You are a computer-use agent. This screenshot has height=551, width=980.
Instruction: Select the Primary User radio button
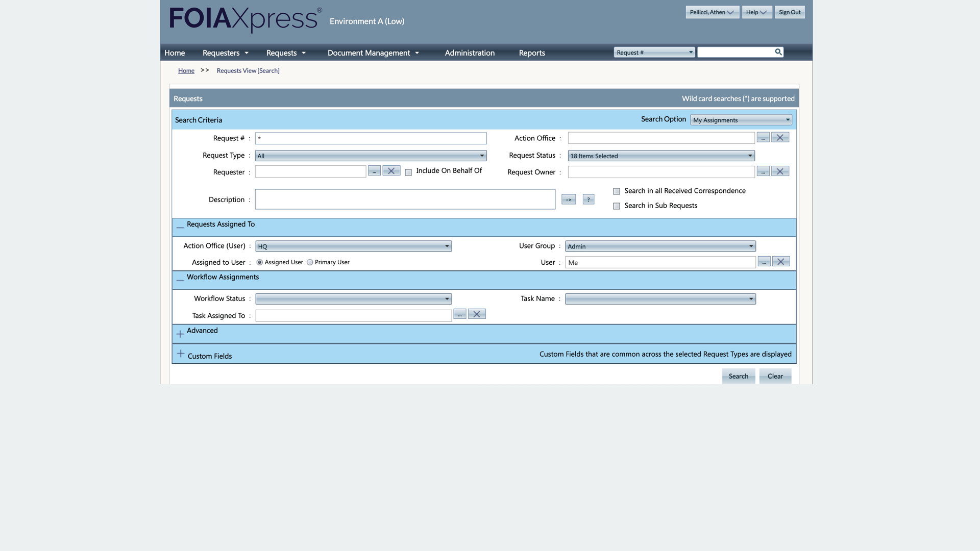[x=310, y=262]
